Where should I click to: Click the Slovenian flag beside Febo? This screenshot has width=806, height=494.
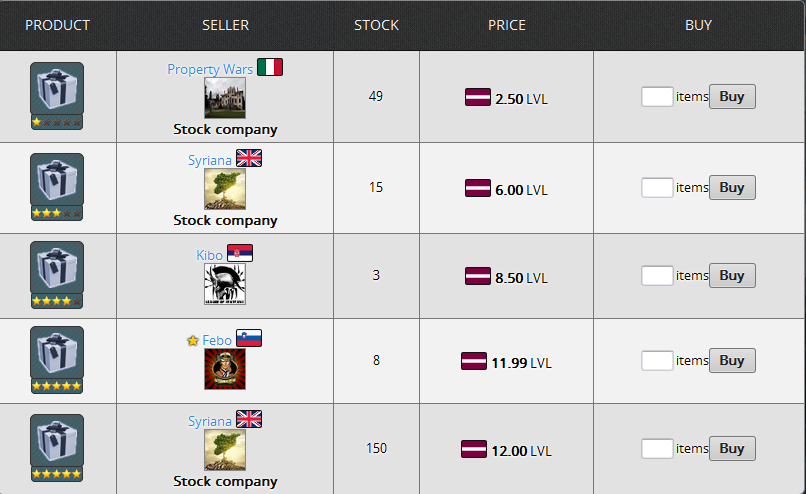(x=249, y=338)
